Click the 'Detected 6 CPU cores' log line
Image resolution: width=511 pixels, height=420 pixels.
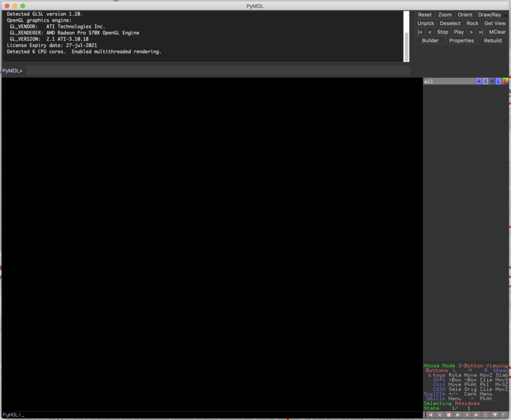click(x=84, y=51)
